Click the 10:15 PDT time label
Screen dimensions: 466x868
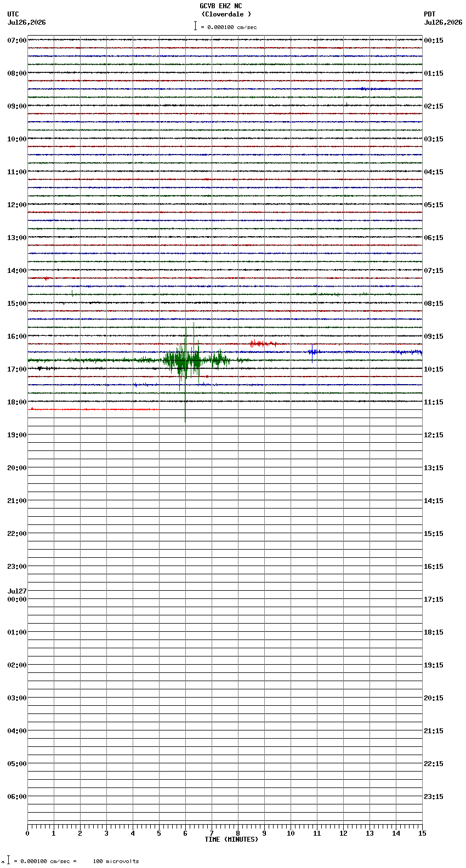click(x=434, y=369)
